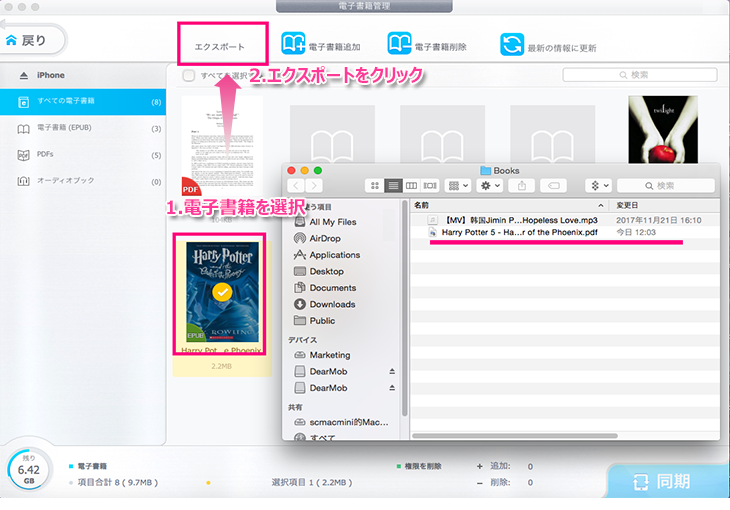Eject the first DearMob volume

[392, 372]
